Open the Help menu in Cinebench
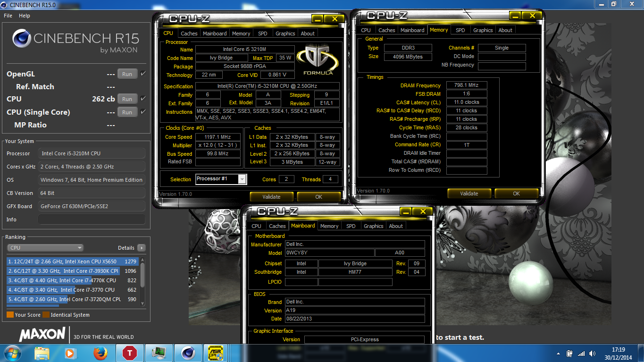This screenshot has width=644, height=362. click(25, 16)
